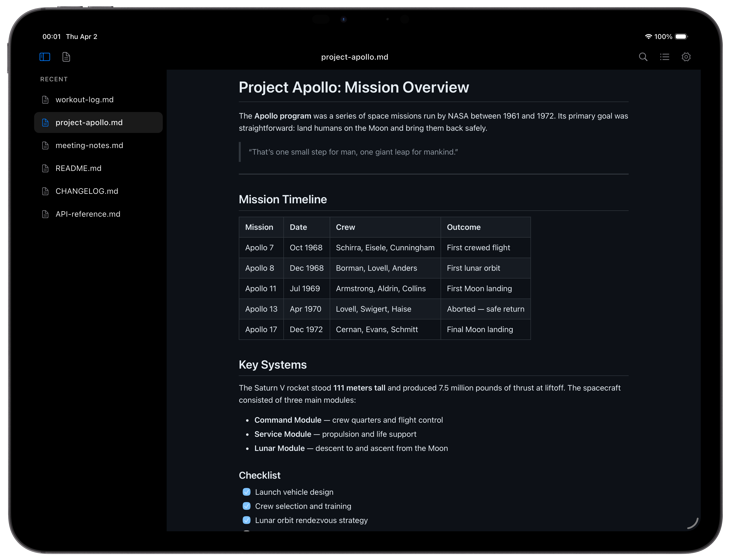Click the Dec 1968 date cell
The width and height of the screenshot is (731, 560).
tap(307, 268)
